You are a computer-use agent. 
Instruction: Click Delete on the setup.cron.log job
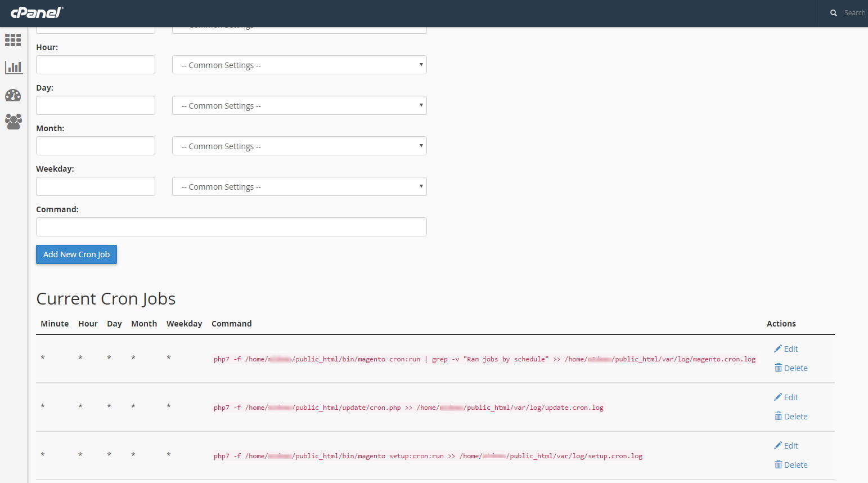coord(791,464)
